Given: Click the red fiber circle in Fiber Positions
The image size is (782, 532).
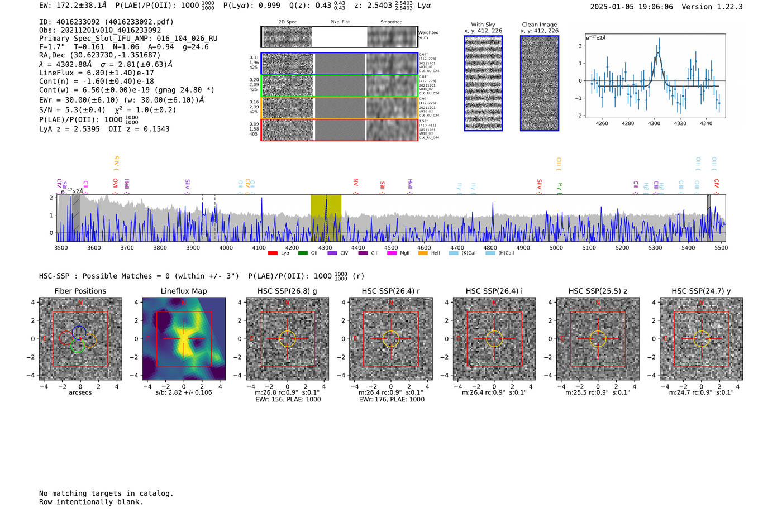Looking at the screenshot, I should (x=66, y=338).
